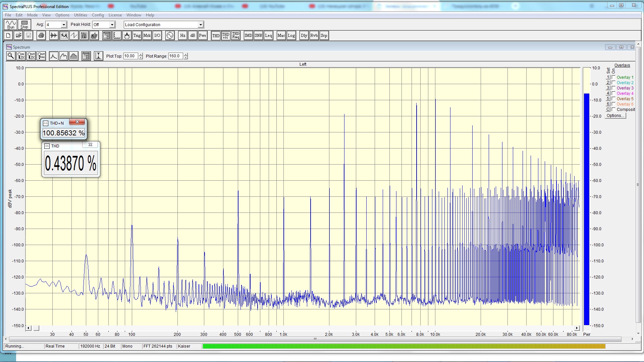The height and width of the screenshot is (362, 644).
Task: Enable the Overlay 1 checkbox
Action: [613, 77]
